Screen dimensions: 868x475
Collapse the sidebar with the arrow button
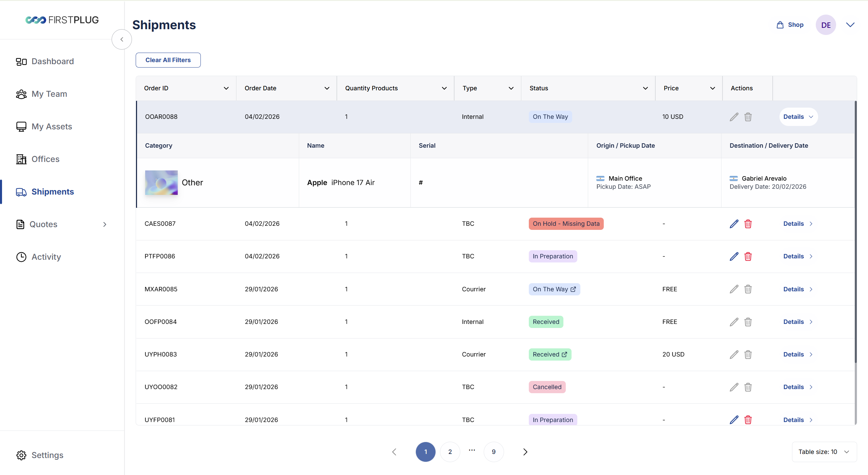(122, 39)
